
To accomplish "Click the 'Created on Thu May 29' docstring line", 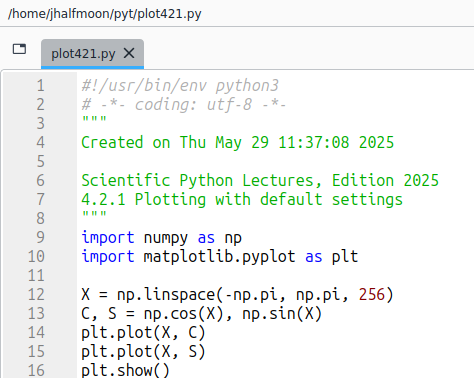I will tap(238, 143).
